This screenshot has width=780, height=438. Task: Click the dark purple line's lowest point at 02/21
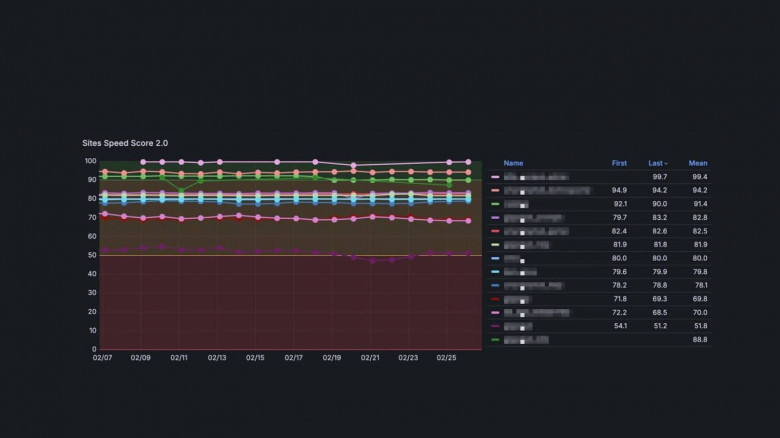click(372, 261)
